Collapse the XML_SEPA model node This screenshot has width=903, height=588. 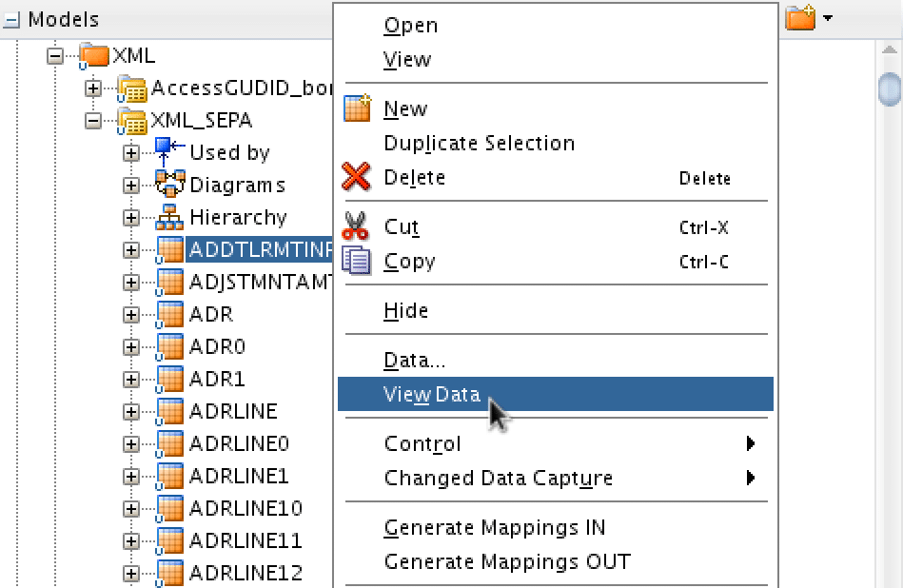tap(92, 121)
